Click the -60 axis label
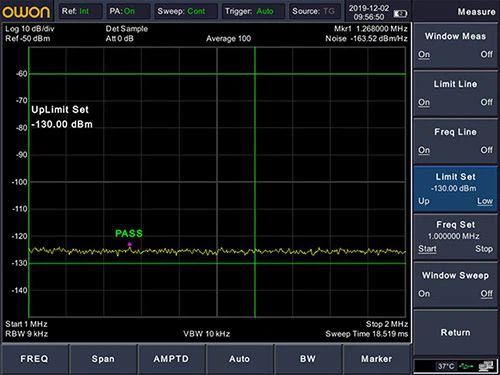 point(22,74)
